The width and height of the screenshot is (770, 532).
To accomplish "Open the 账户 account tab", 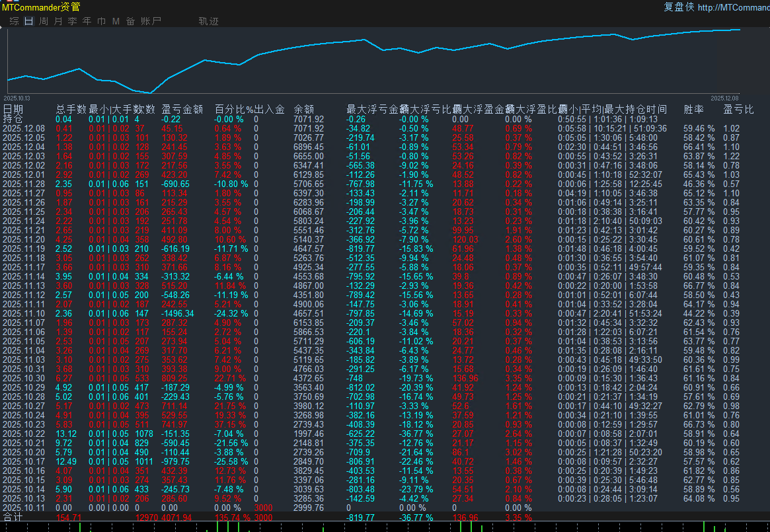I will pos(151,21).
